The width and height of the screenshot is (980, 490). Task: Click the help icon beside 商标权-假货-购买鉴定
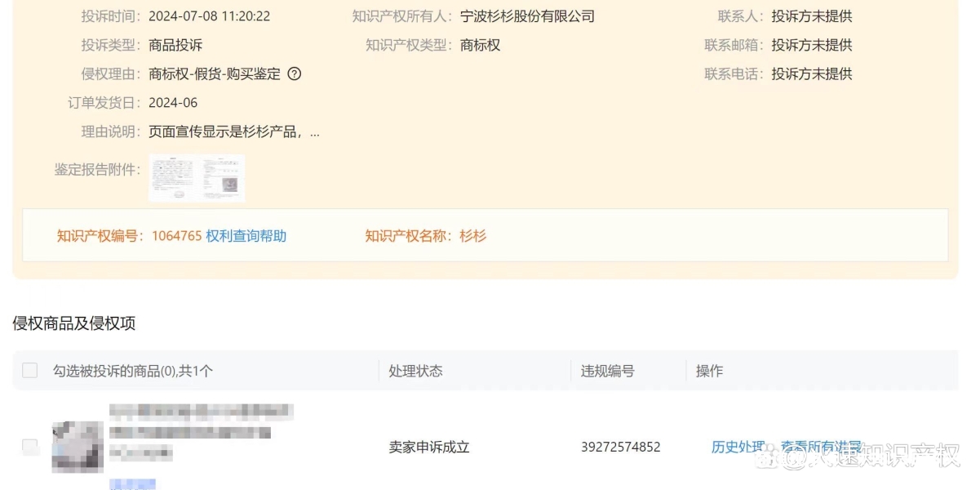coord(295,73)
